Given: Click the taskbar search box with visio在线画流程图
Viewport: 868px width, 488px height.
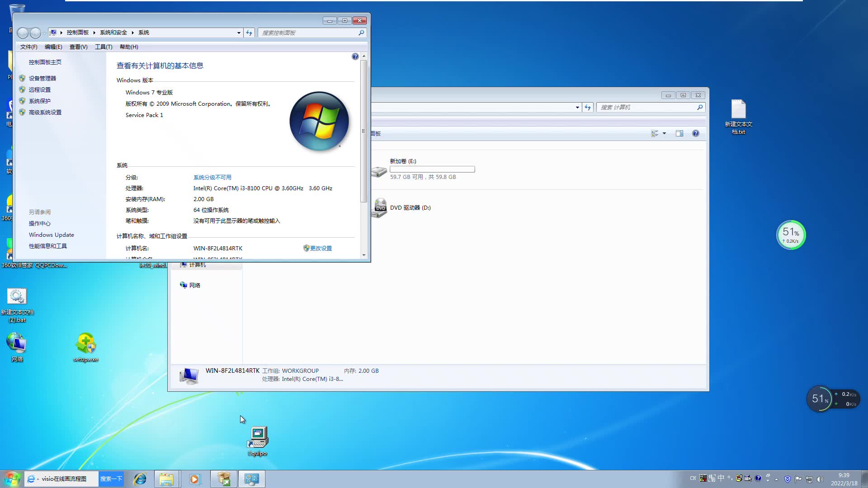Looking at the screenshot, I should pos(61,479).
